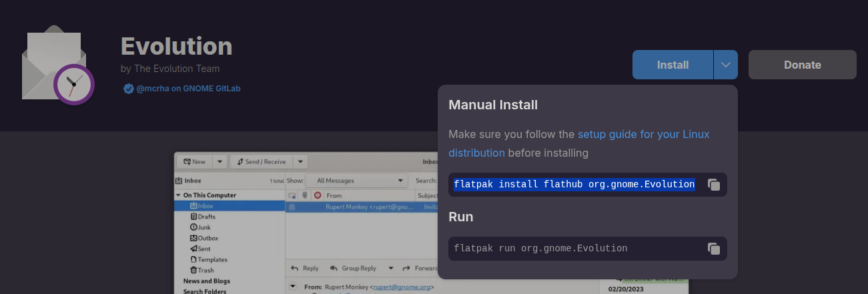This screenshot has width=868, height=294.
Task: Click the Manual Install heading
Action: click(x=493, y=105)
